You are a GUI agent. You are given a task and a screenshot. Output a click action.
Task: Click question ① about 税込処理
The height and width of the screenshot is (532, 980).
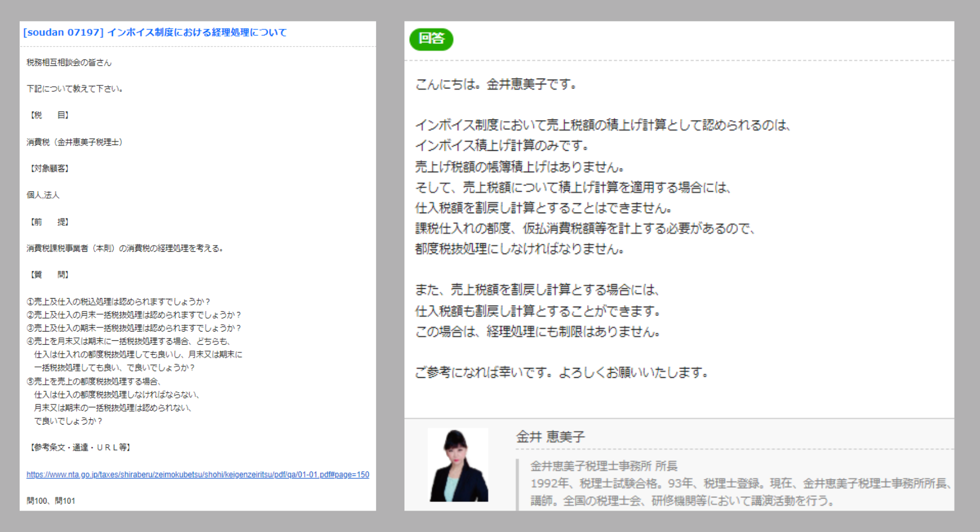pyautogui.click(x=118, y=302)
